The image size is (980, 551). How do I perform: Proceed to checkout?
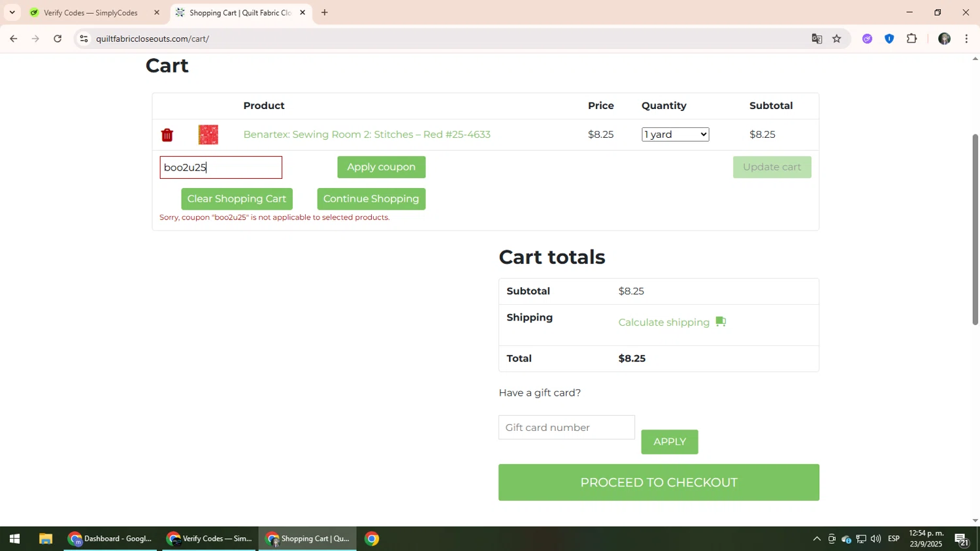tap(659, 482)
